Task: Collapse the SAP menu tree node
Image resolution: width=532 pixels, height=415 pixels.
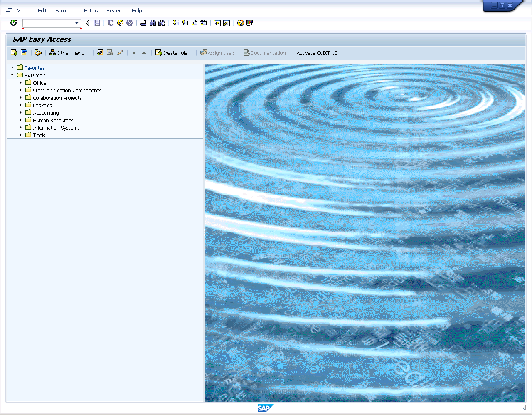Action: (12, 75)
